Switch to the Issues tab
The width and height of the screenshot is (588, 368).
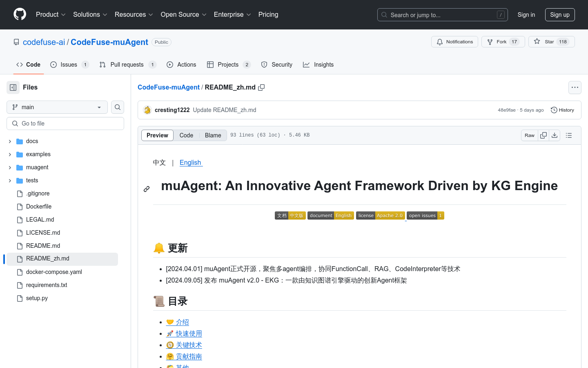(69, 65)
